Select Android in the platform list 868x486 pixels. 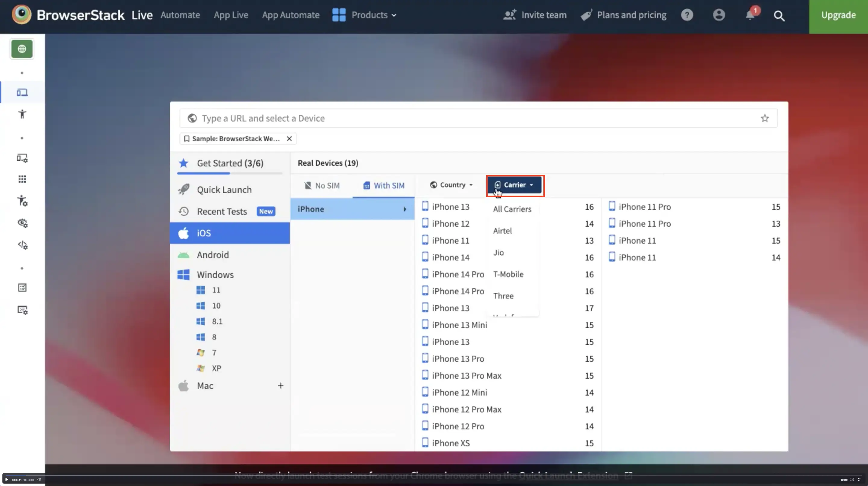coord(212,255)
